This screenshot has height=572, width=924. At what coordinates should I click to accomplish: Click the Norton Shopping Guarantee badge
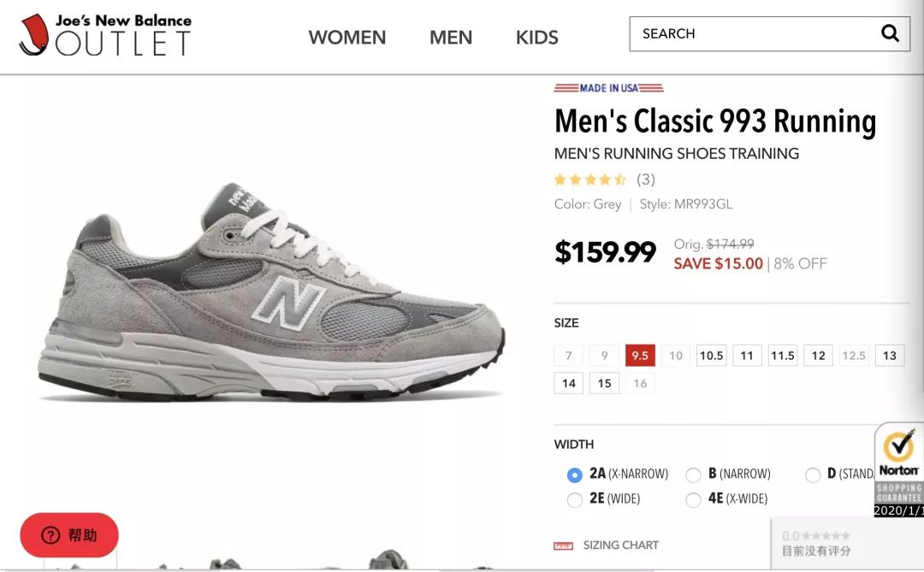pos(899,468)
